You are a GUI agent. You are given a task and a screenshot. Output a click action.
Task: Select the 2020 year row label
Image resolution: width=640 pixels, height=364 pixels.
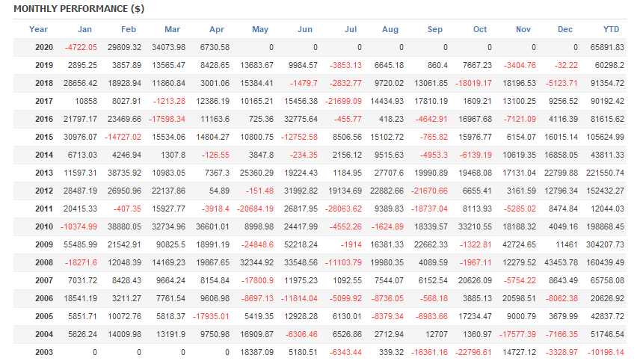44,47
